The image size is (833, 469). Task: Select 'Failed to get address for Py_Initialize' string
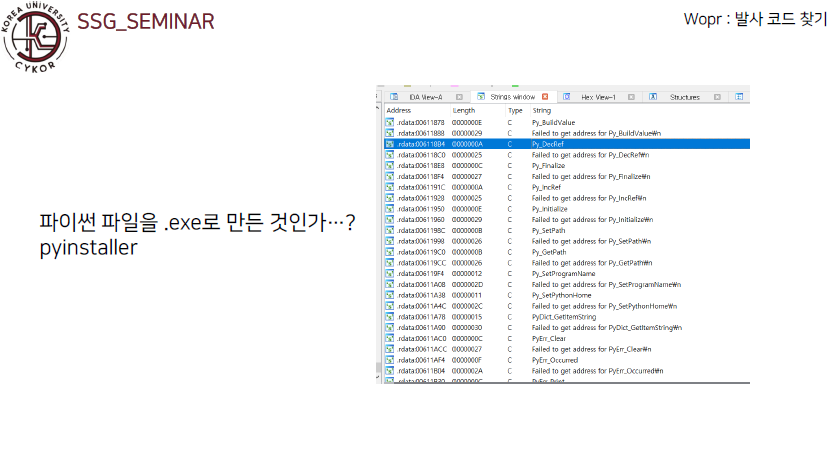(x=592, y=219)
